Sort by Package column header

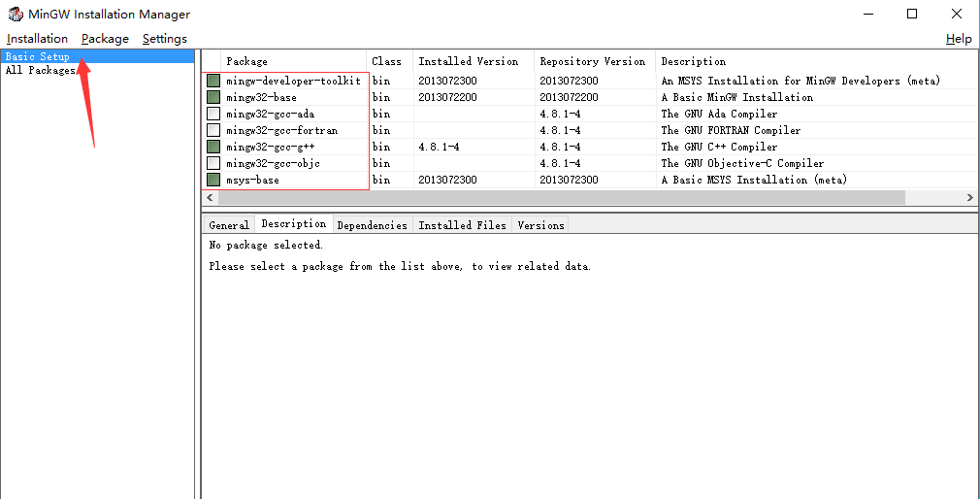[293, 61]
